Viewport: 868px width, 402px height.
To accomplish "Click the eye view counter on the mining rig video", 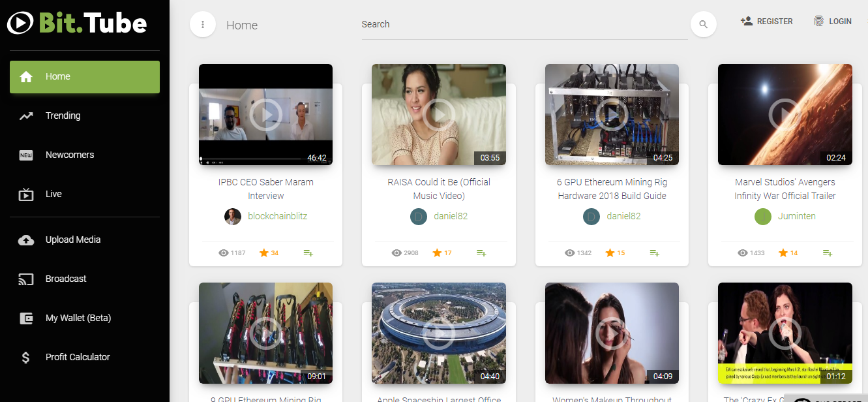I will [x=569, y=252].
